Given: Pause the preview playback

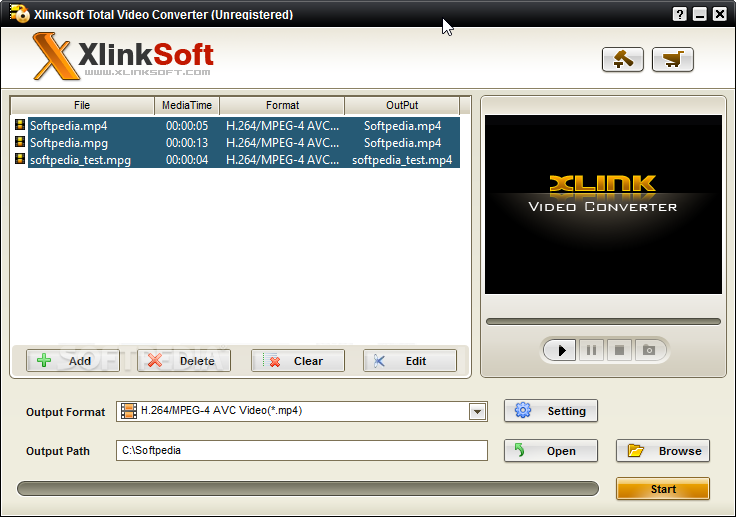Looking at the screenshot, I should (x=591, y=350).
